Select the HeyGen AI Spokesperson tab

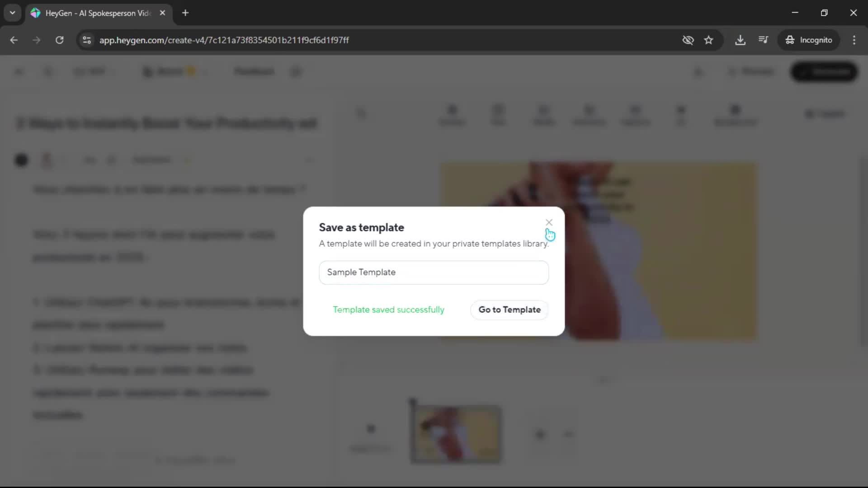97,13
